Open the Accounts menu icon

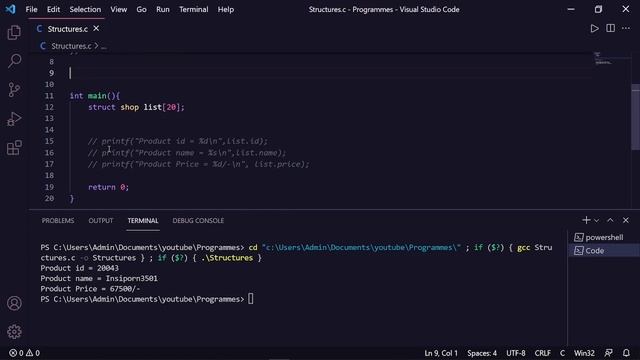[x=14, y=303]
